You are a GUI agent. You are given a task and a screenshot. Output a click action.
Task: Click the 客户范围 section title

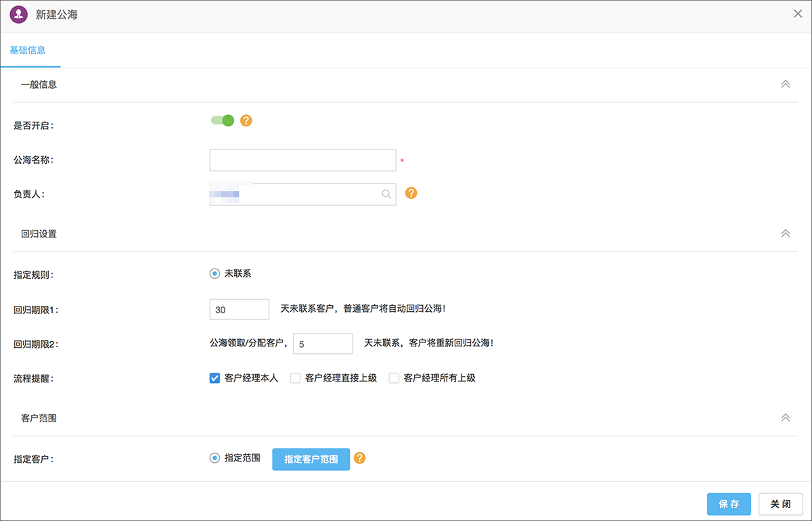click(x=39, y=418)
